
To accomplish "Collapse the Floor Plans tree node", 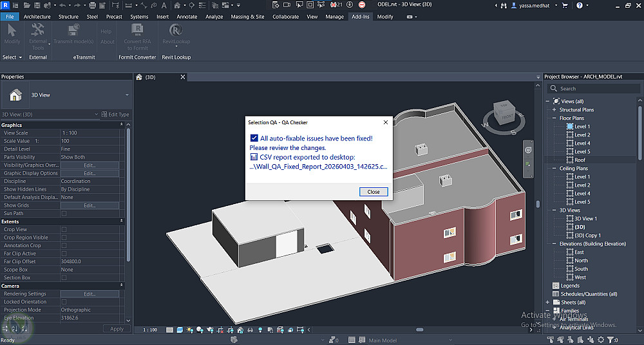I will [554, 118].
